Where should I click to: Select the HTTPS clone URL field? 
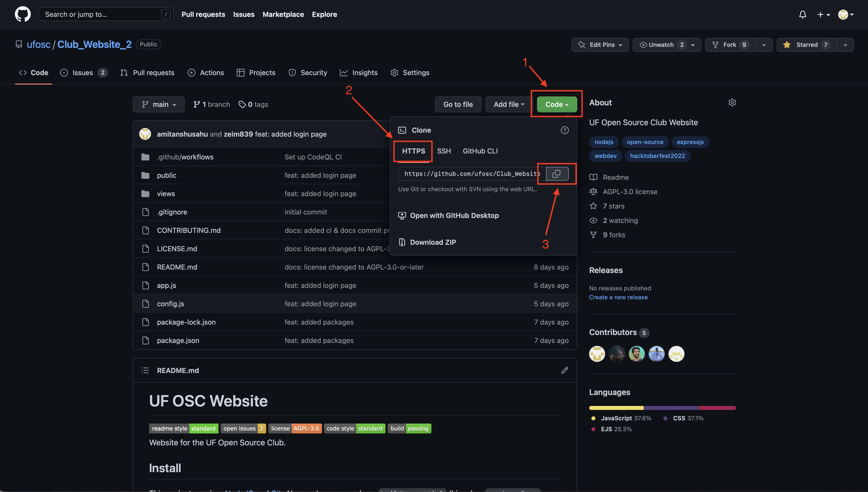pyautogui.click(x=472, y=174)
